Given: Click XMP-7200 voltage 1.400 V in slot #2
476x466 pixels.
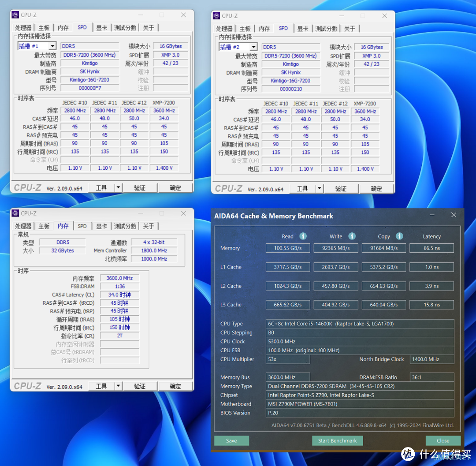Looking at the screenshot, I should (365, 169).
